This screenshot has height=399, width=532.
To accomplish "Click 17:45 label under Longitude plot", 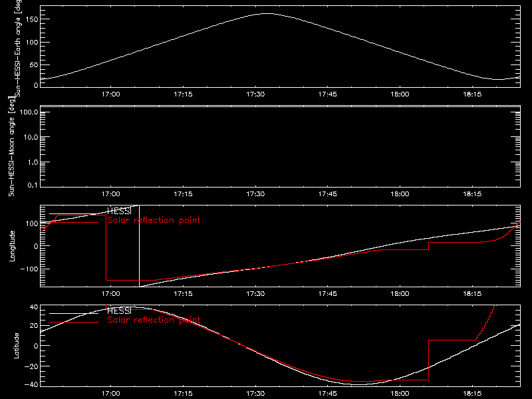I will 328,294.
